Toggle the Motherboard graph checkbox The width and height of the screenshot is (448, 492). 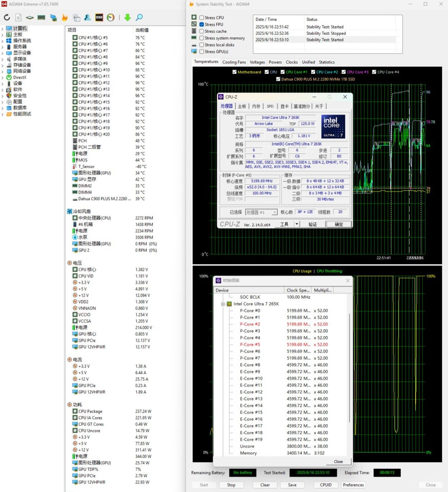coord(235,72)
